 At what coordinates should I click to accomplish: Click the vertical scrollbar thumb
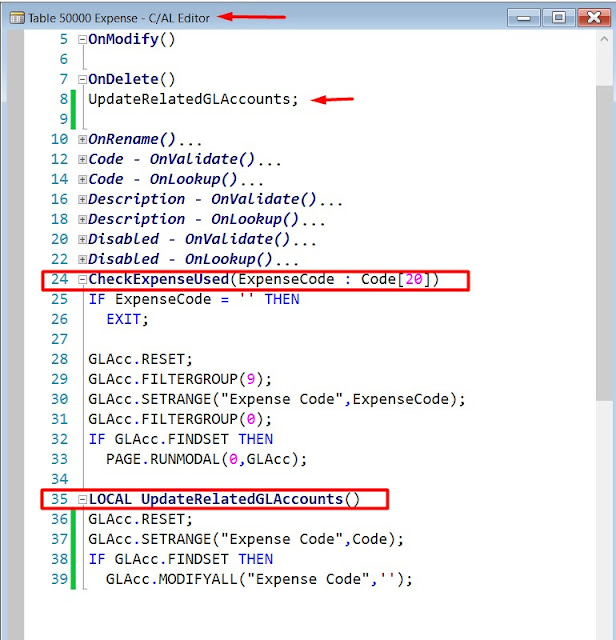[x=605, y=243]
